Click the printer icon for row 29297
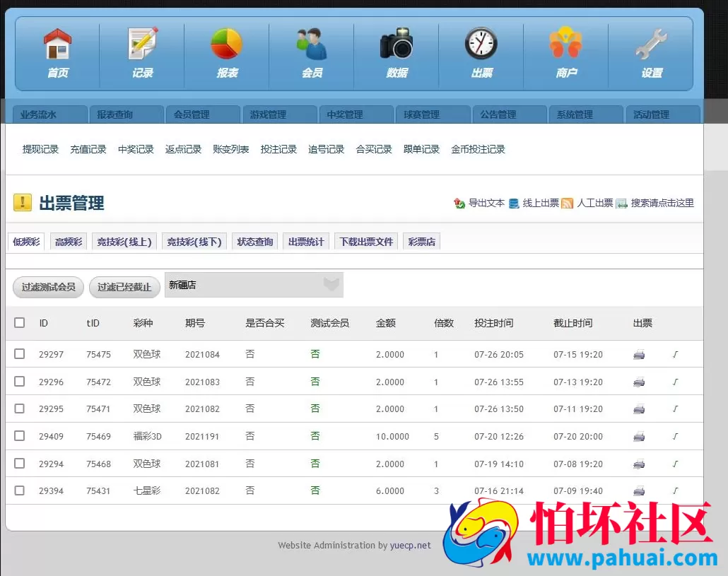This screenshot has height=576, width=728. pos(639,355)
